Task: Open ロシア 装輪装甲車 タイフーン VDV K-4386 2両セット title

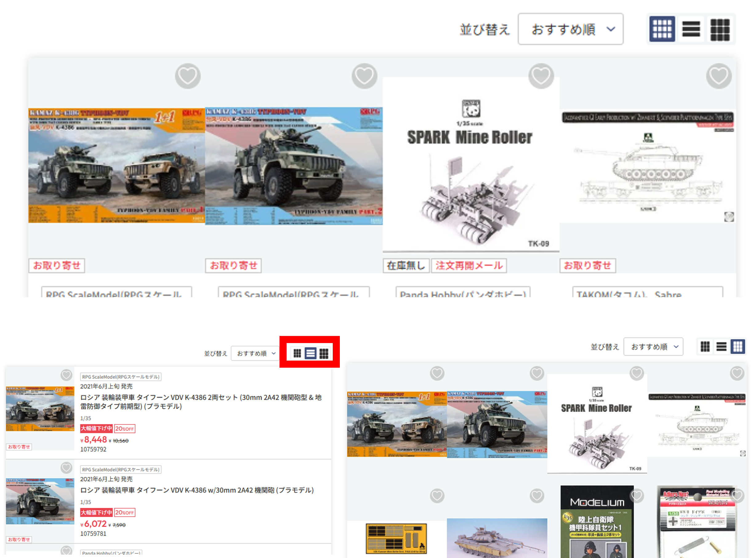Action: coord(201,402)
